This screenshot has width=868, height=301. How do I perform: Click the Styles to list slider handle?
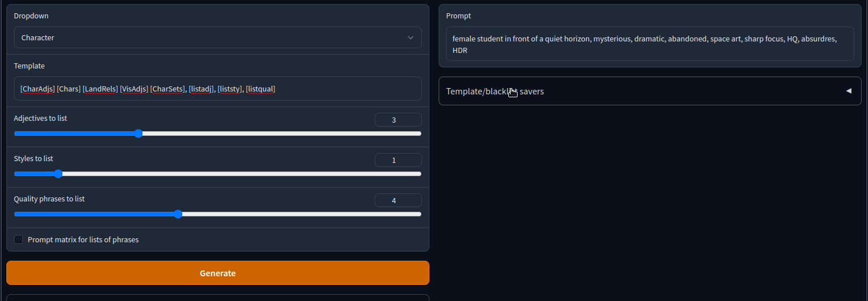(x=58, y=174)
